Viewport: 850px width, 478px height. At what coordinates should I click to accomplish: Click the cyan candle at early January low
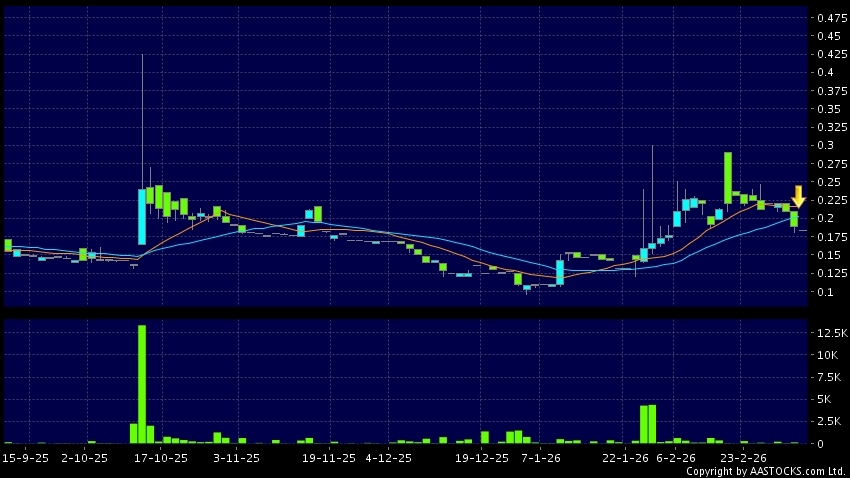(559, 273)
